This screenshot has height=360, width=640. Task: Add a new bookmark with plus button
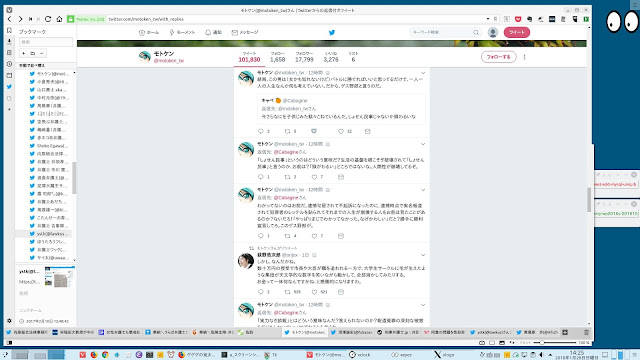[x=24, y=53]
